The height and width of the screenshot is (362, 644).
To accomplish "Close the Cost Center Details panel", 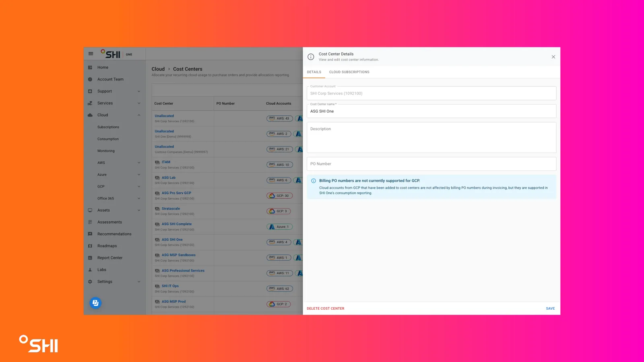I will 553,57.
